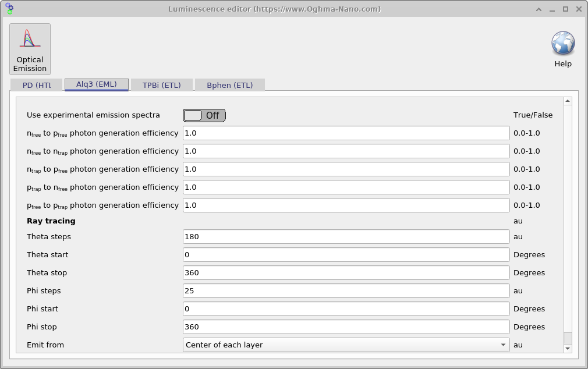
Task: Click ptrap to nfree efficiency field
Action: (346, 187)
